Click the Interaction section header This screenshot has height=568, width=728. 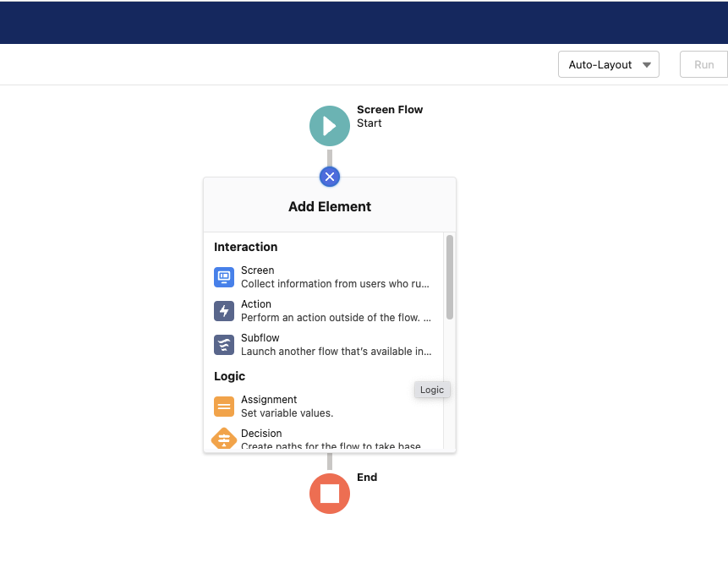(x=245, y=247)
